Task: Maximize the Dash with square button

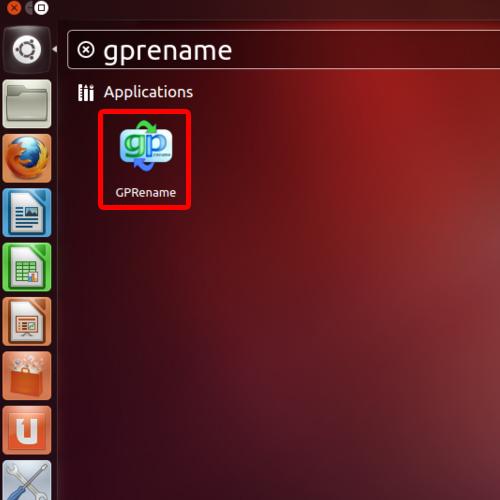Action: [41, 8]
